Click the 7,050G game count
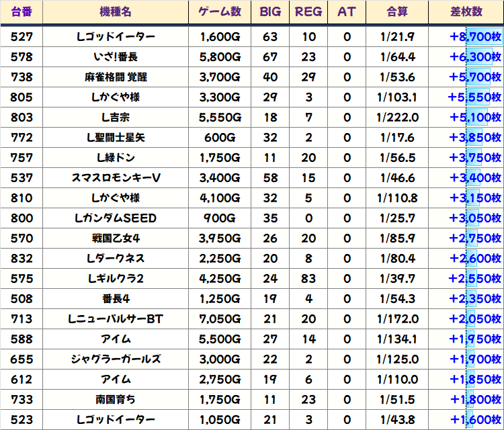The image size is (504, 430). click(220, 318)
